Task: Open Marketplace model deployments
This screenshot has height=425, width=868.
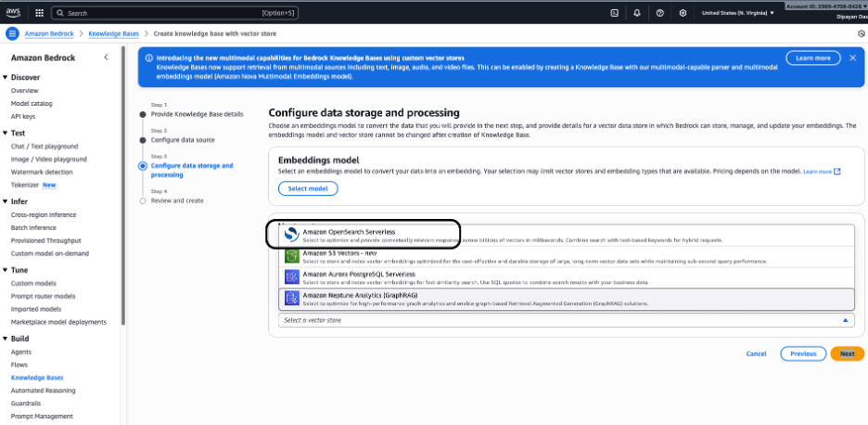Action: 58,322
